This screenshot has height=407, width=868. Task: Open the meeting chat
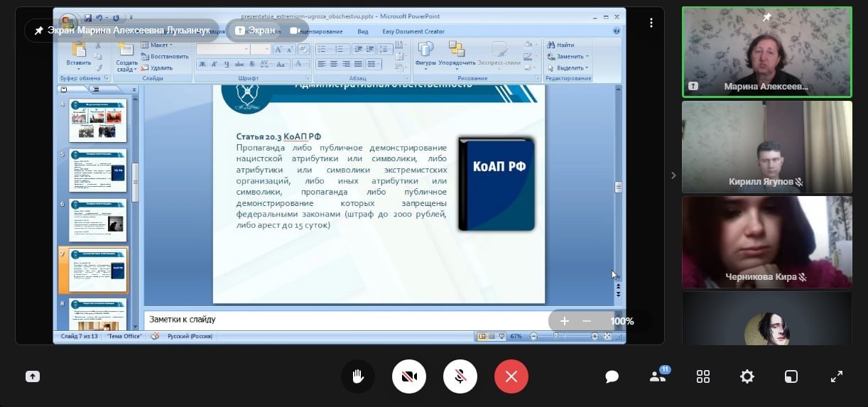coord(612,377)
